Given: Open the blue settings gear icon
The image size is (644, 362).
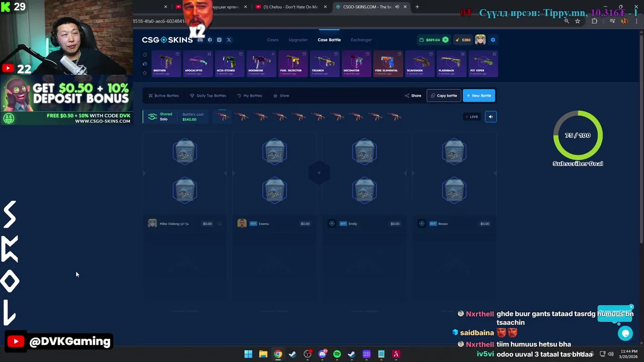Looking at the screenshot, I should tap(493, 40).
